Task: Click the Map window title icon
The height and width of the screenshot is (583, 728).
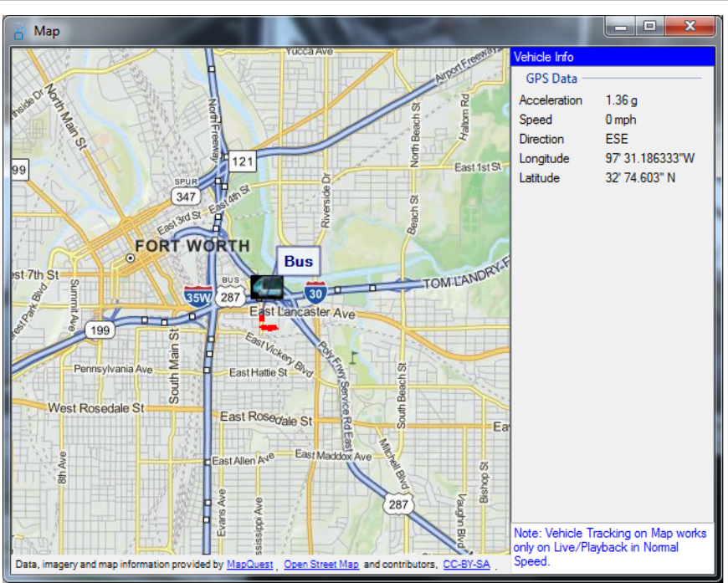Action: click(18, 31)
